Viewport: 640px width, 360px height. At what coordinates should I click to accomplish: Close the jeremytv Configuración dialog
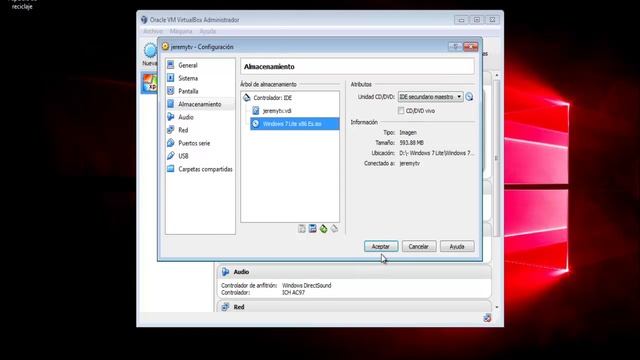click(x=471, y=47)
